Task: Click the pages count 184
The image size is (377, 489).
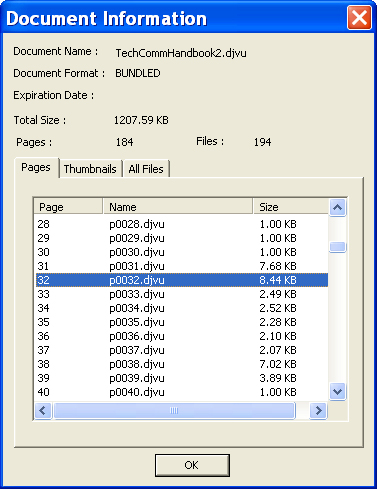Action: (124, 142)
